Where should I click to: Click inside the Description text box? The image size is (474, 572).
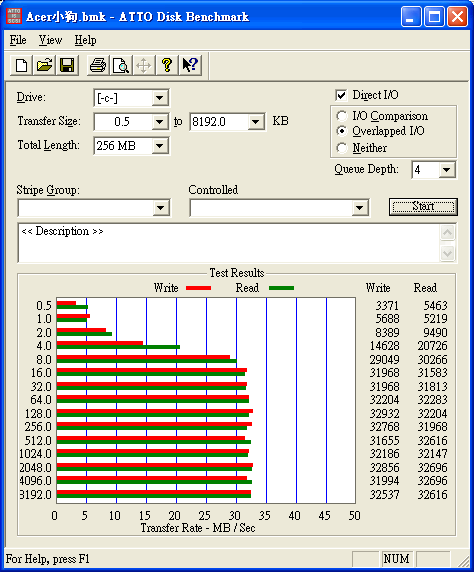point(229,243)
